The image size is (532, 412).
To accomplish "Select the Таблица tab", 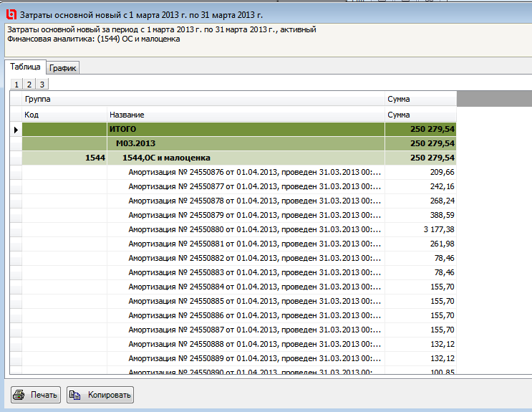I will pos(25,67).
